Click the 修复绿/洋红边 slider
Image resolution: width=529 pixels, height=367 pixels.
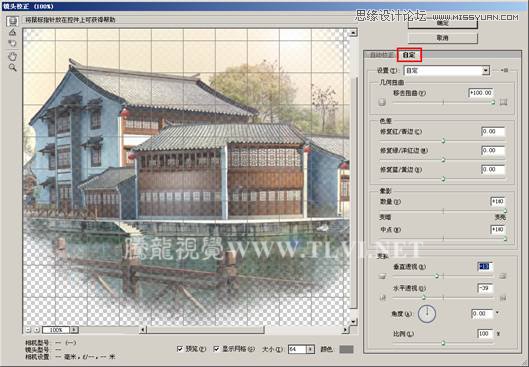(x=443, y=160)
